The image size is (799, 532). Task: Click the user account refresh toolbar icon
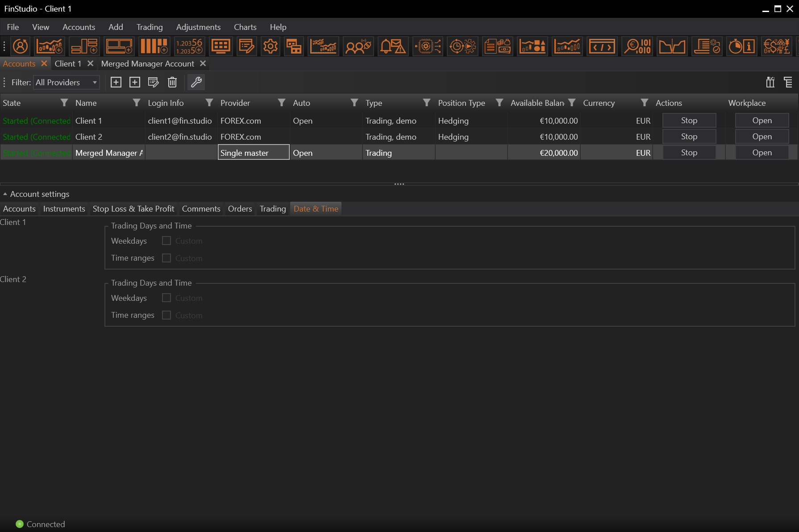coord(20,46)
